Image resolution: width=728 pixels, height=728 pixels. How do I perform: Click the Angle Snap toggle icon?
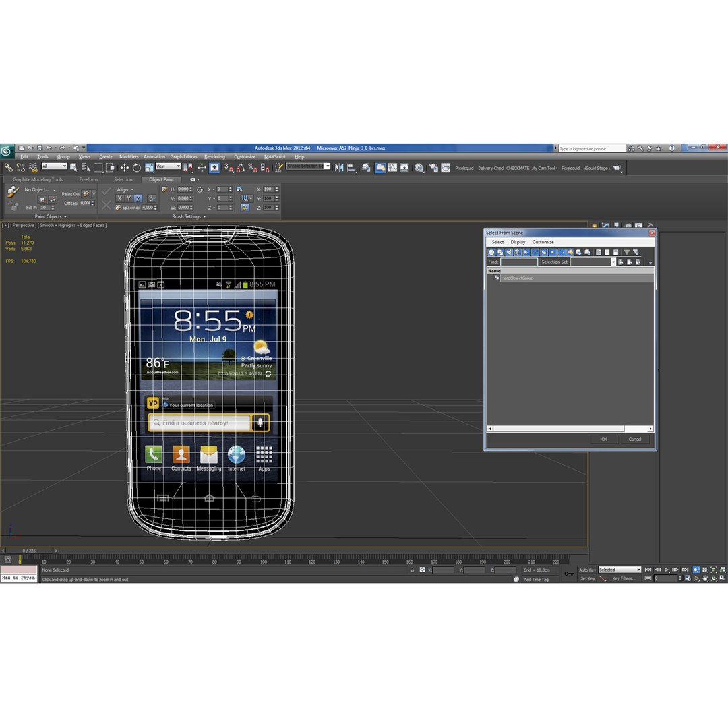coord(241,168)
